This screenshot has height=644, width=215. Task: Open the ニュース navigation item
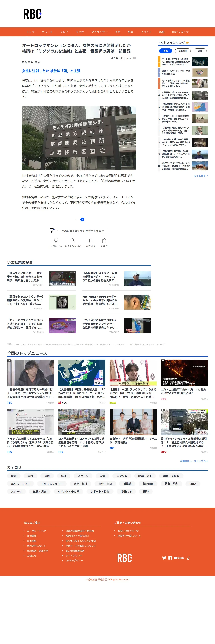pyautogui.click(x=47, y=32)
